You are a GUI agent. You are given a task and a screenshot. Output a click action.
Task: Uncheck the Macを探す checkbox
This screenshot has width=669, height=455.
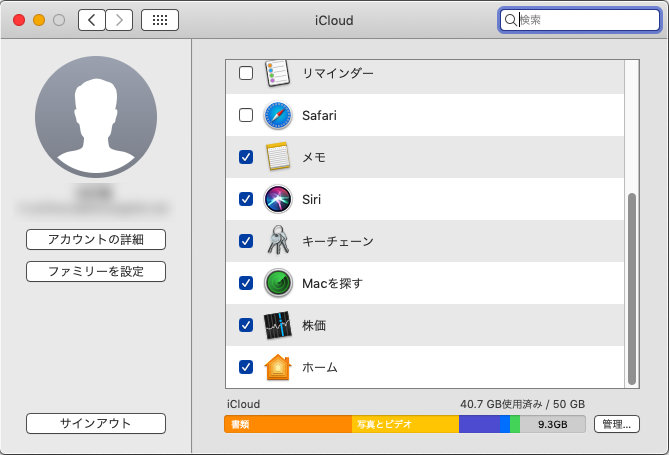point(246,283)
